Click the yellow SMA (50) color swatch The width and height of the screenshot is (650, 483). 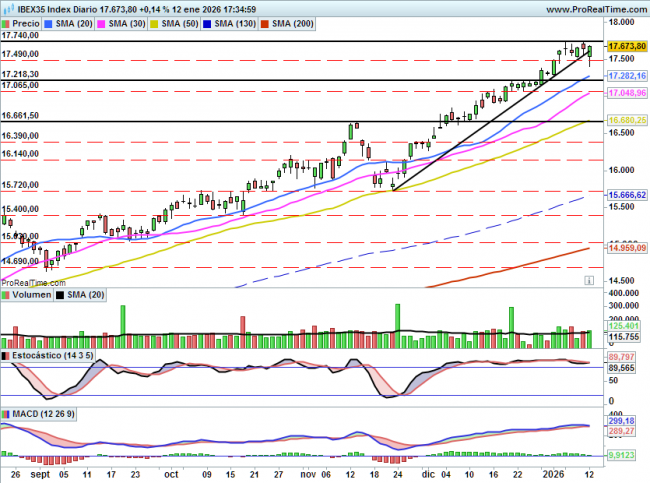coord(154,24)
